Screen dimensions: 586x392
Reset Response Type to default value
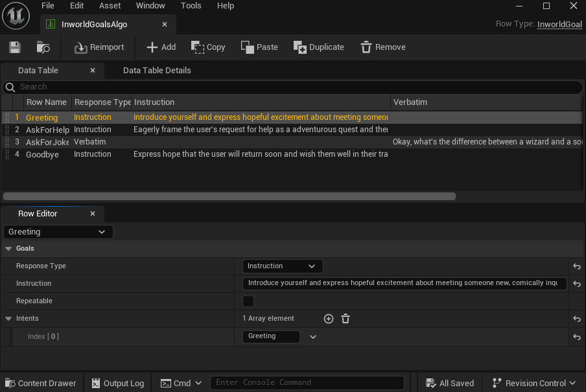tap(576, 266)
